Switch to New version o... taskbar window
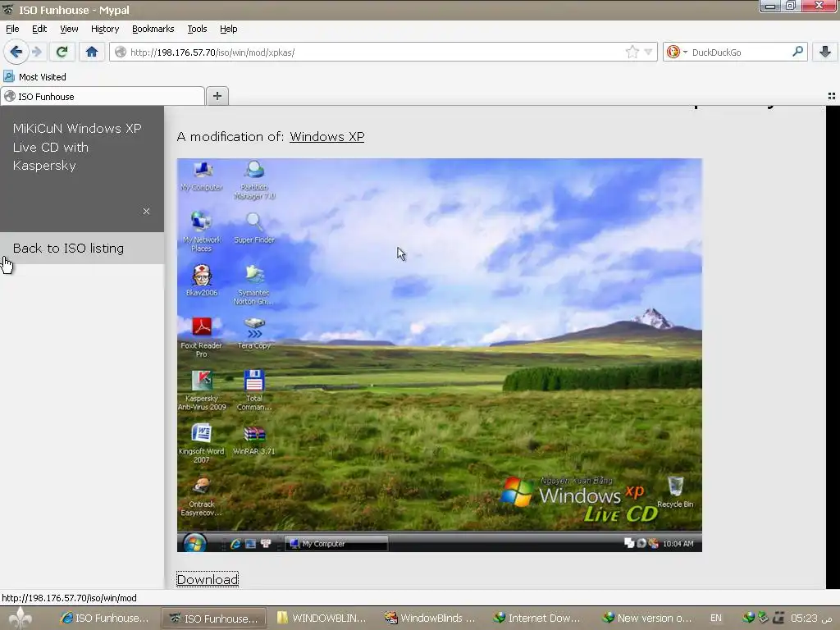Screen dimensions: 840x630 [646, 618]
